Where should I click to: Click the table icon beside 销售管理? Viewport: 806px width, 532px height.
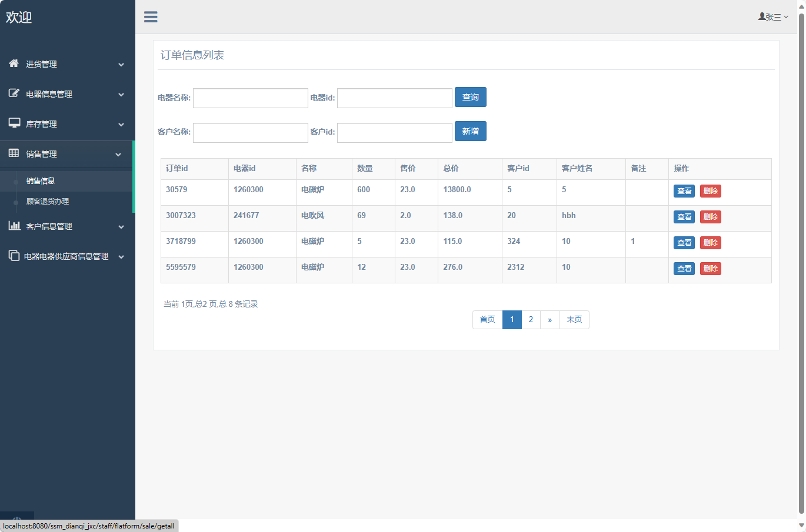14,153
